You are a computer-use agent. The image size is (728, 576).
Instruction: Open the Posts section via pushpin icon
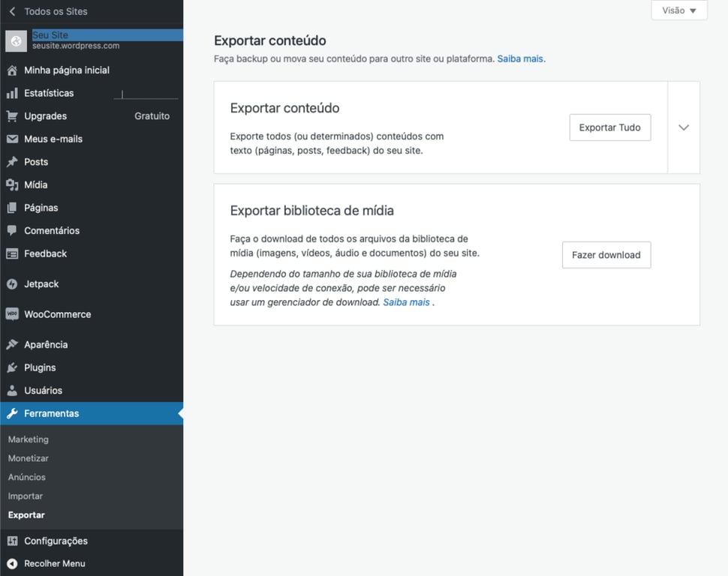[13, 161]
